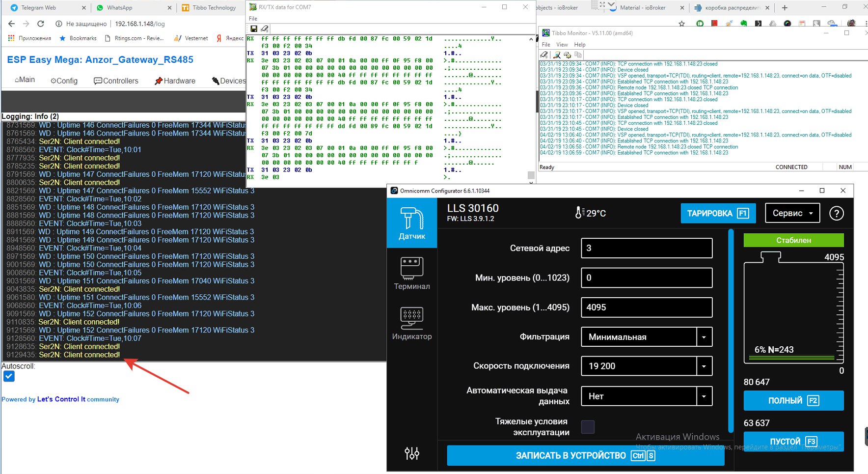Click the ТАРИРОВКА F1 button
Viewport: 868px width, 474px height.
(x=718, y=213)
